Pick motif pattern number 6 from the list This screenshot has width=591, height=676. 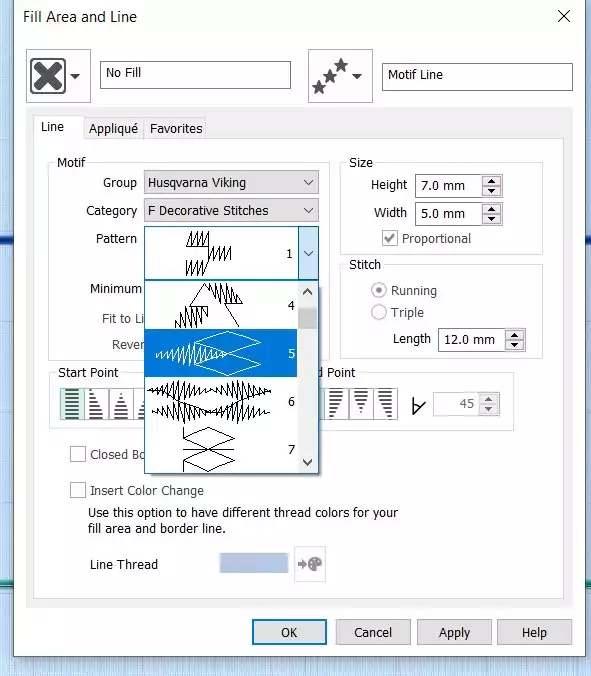click(221, 401)
